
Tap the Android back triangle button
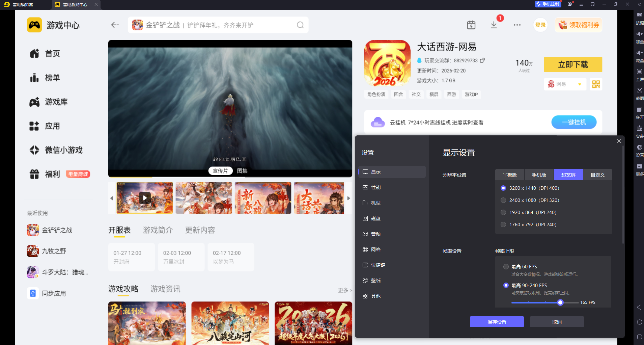point(639,307)
